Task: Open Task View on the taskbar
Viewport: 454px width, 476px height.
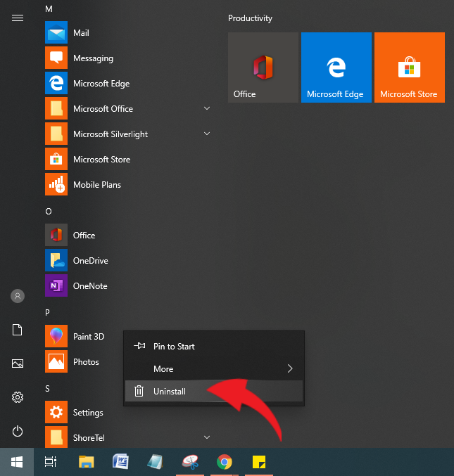Action: coord(51,462)
